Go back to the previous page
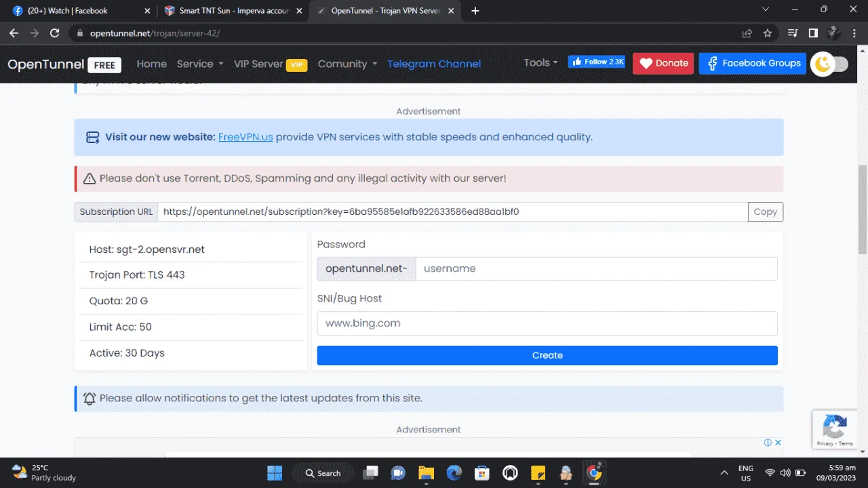The height and width of the screenshot is (488, 868). coord(14,33)
